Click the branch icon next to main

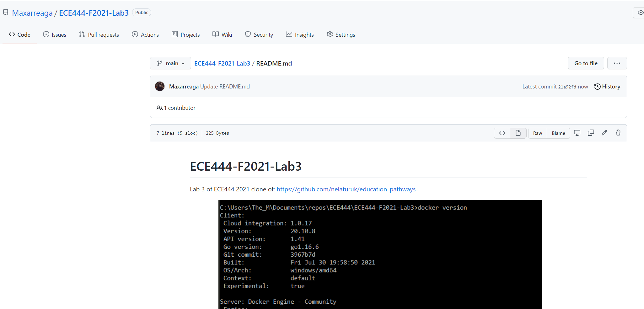[160, 63]
